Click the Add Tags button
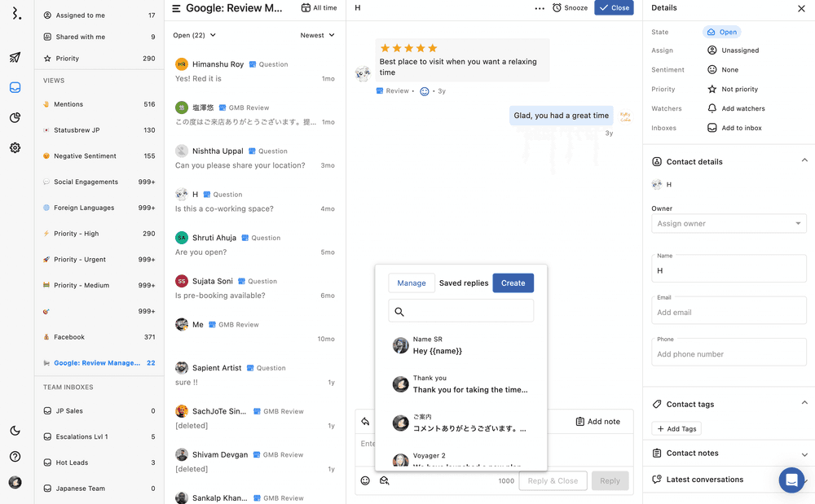Viewport: 815px width, 504px height. coord(676,429)
